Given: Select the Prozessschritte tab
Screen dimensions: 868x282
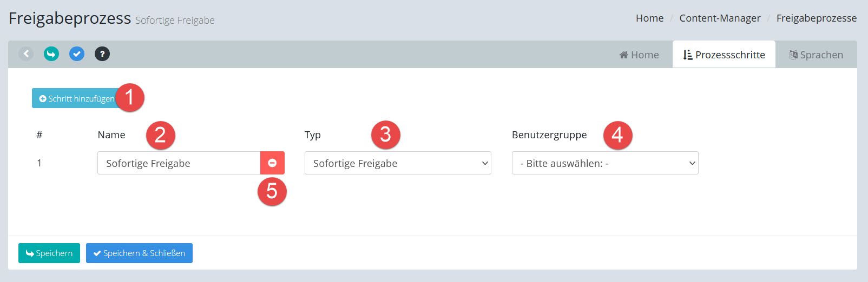Looking at the screenshot, I should click(724, 55).
